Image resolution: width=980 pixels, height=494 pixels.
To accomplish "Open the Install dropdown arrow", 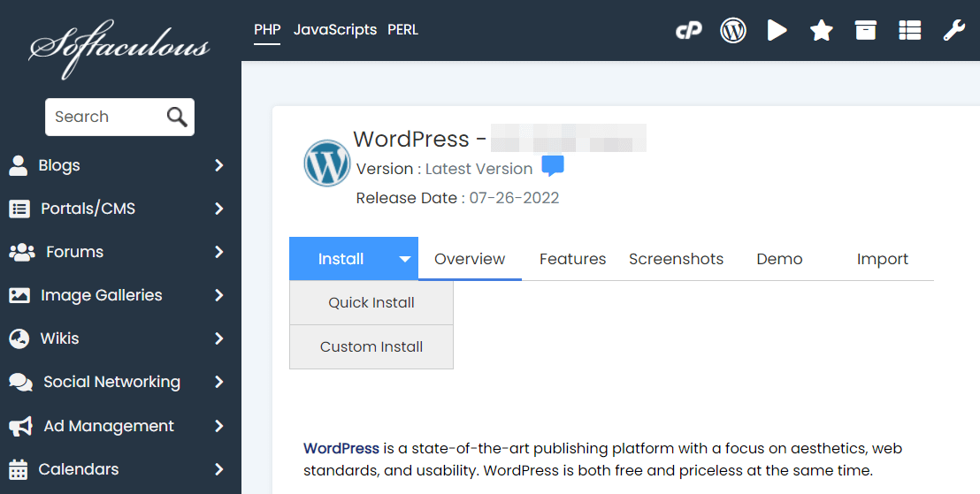I will (404, 259).
